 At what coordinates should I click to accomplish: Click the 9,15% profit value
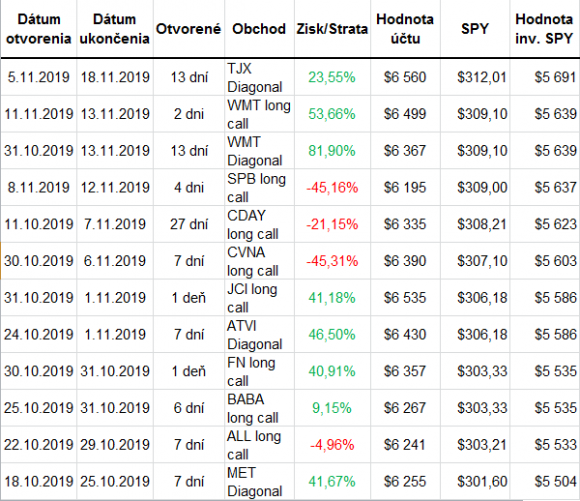tap(332, 408)
